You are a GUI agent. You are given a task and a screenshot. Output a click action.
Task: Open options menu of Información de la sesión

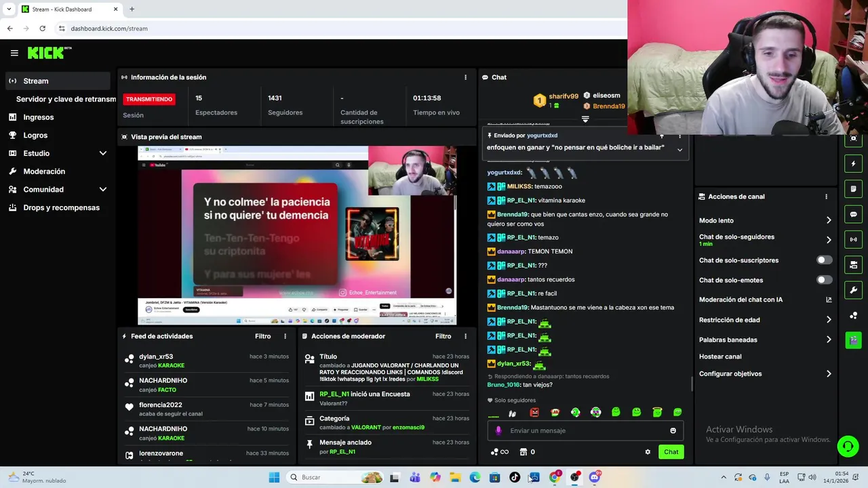[x=465, y=77]
